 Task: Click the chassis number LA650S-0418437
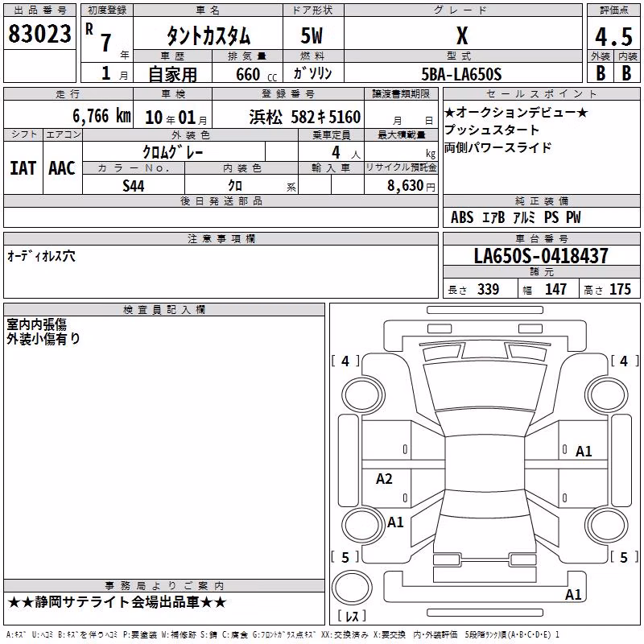[x=541, y=255]
